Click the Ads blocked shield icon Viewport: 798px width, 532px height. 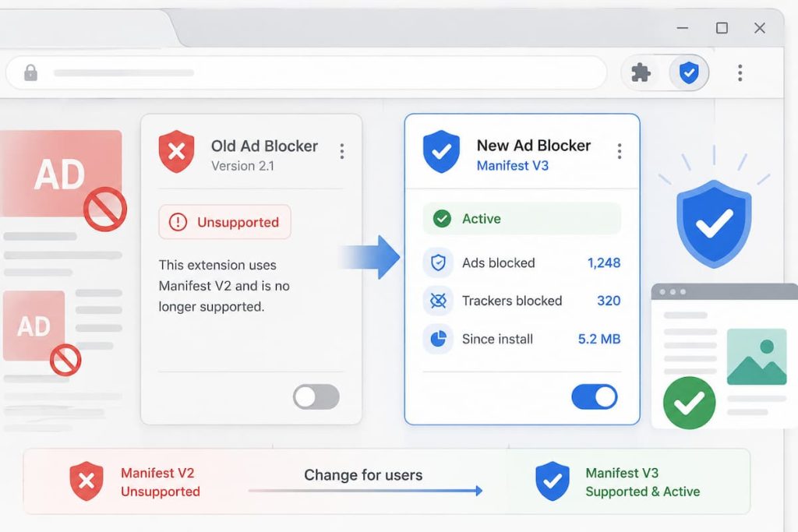point(438,262)
